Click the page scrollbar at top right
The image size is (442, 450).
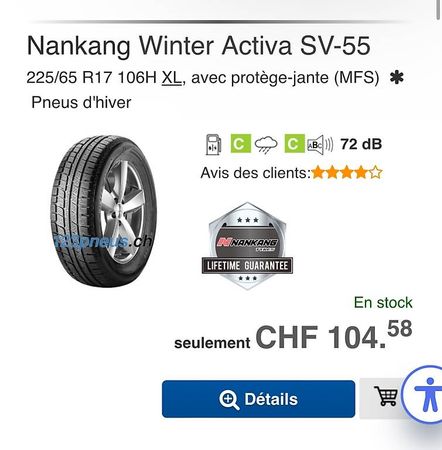point(439,8)
